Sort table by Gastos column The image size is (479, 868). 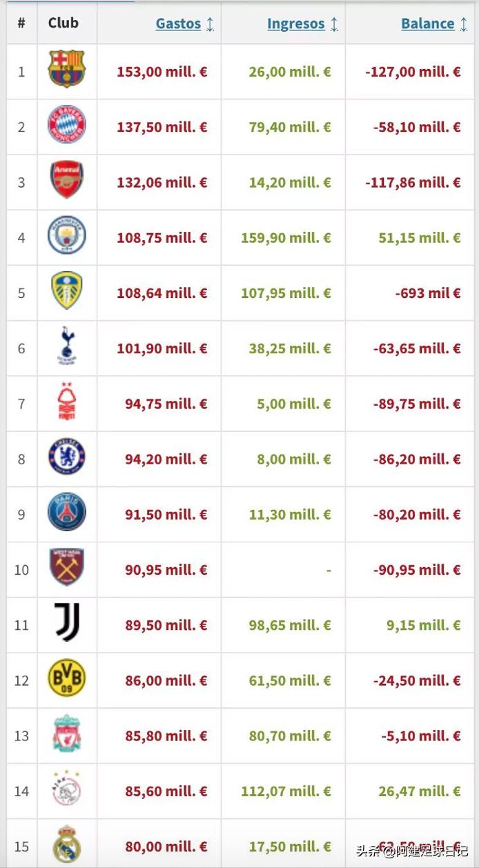178,23
